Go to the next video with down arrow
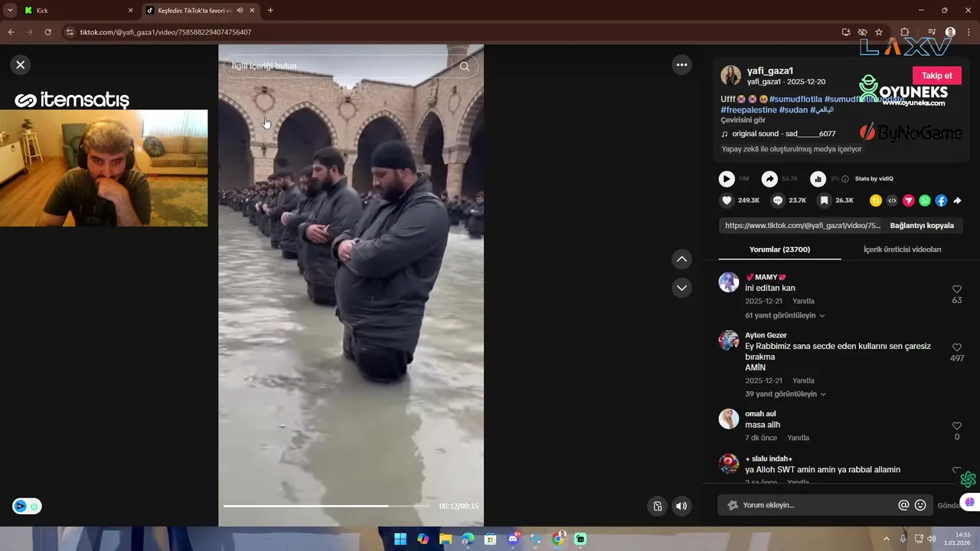This screenshot has height=551, width=980. [x=681, y=288]
